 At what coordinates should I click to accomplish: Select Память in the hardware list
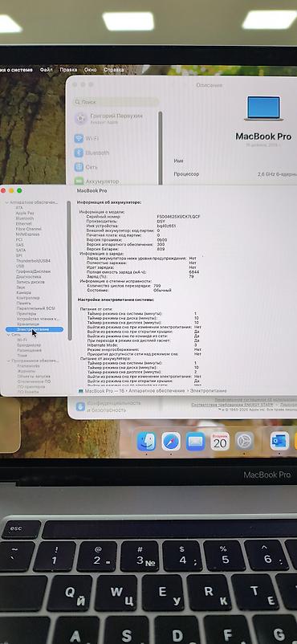[x=23, y=303]
